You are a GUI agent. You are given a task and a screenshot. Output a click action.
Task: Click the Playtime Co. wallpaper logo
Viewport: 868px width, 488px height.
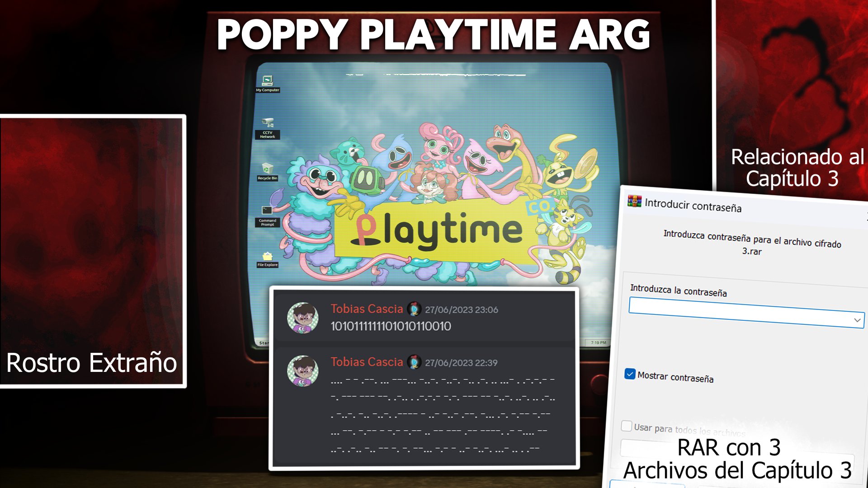436,230
